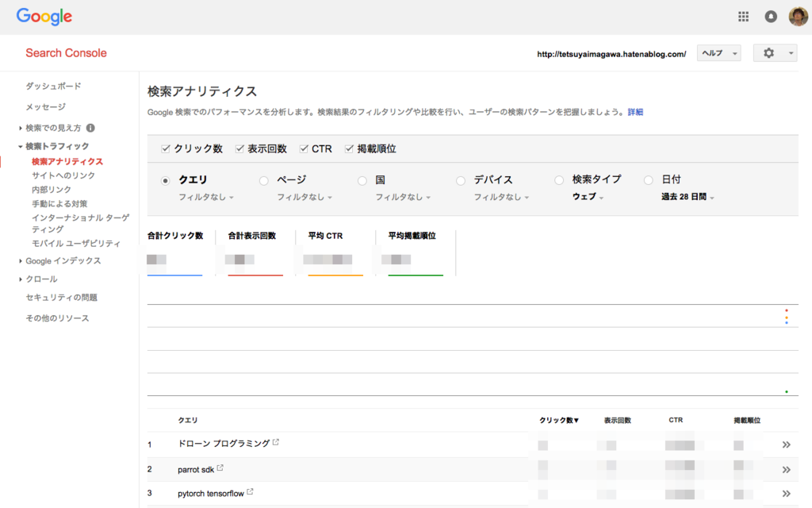
Task: Open サイトへのリンク in sidebar
Action: pos(63,175)
